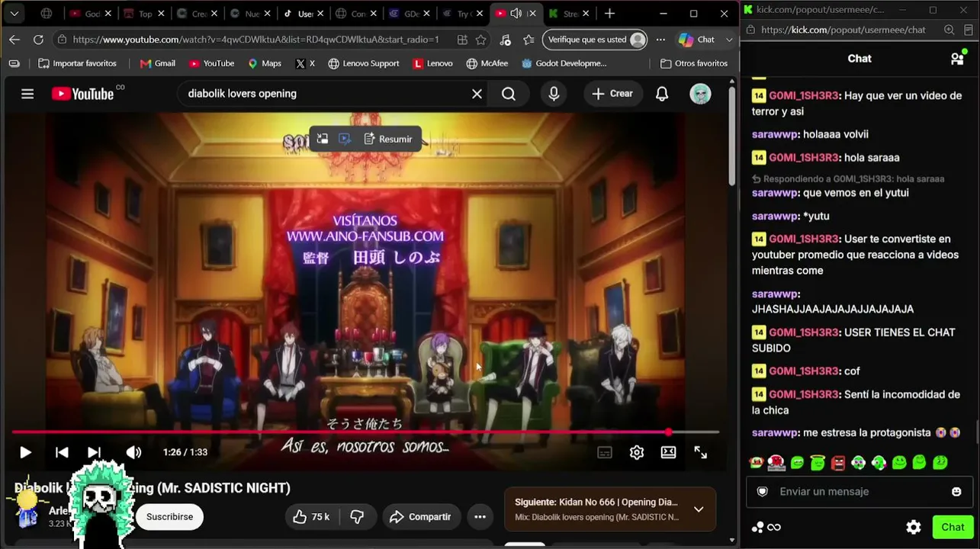Open more actions three-dot menu under video

coord(480,517)
